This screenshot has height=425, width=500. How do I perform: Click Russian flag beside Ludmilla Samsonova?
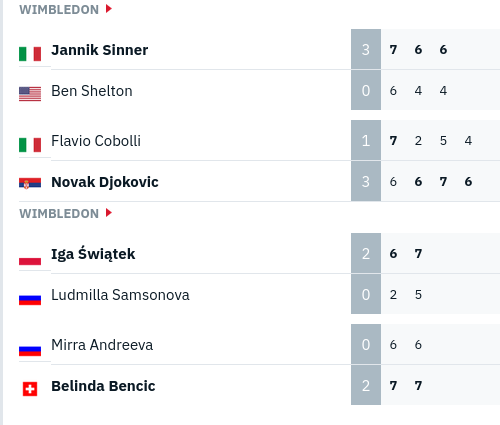coord(30,298)
